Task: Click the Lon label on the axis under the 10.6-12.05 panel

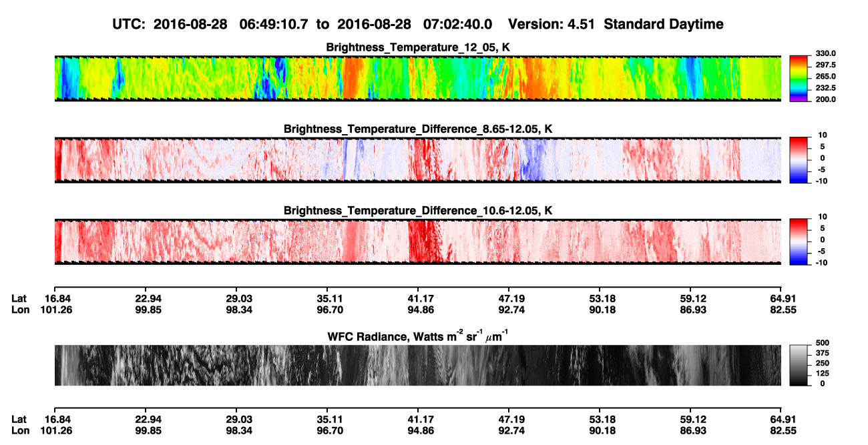Action: click(20, 310)
